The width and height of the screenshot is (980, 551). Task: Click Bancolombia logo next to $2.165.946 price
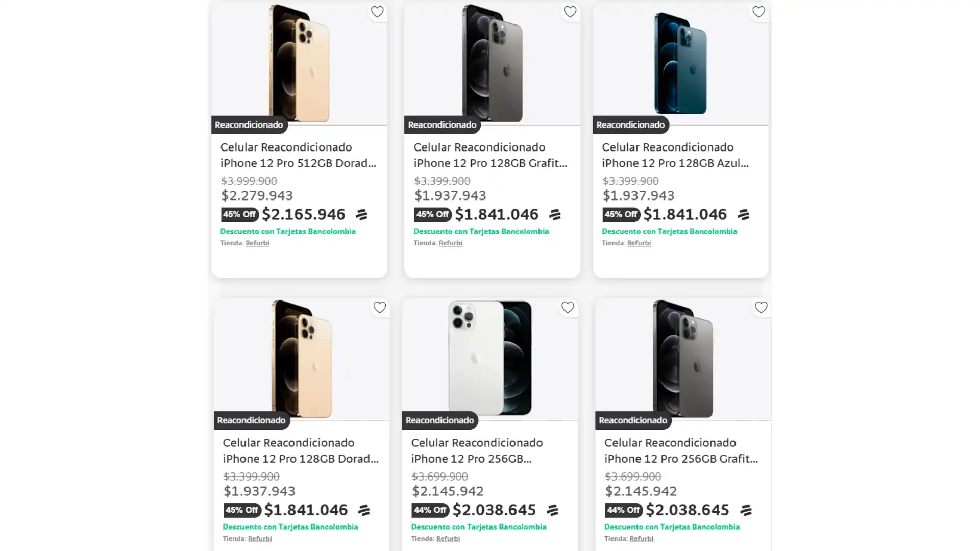point(361,215)
